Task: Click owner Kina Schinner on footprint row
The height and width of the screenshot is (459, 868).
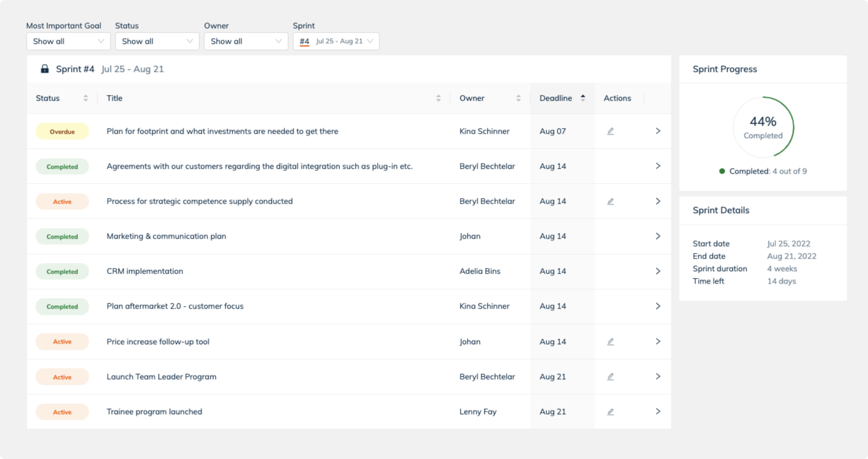Action: point(484,131)
